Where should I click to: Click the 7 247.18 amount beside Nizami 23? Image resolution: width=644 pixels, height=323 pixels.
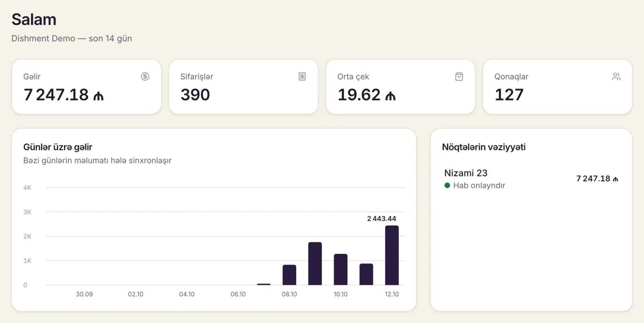pos(597,179)
